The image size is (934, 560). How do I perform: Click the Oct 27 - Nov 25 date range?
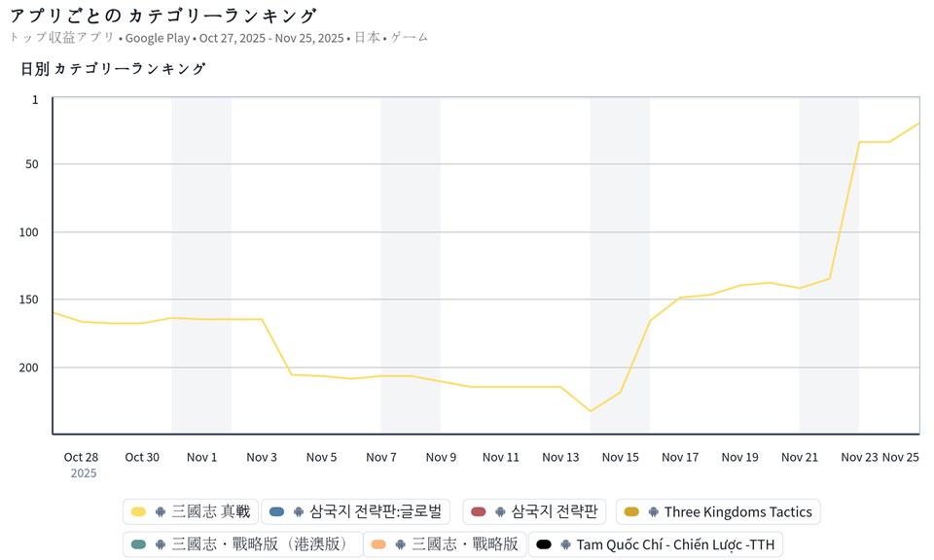point(271,38)
